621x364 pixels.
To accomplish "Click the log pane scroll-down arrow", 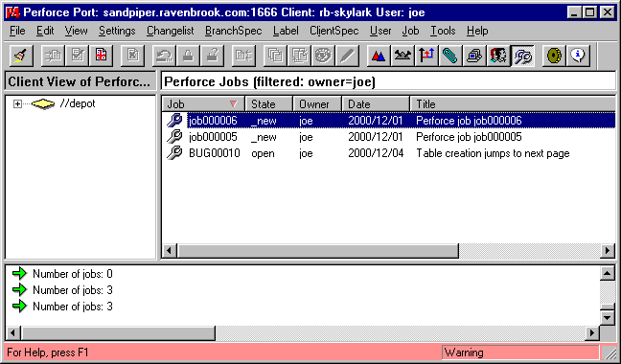I will click(x=608, y=317).
